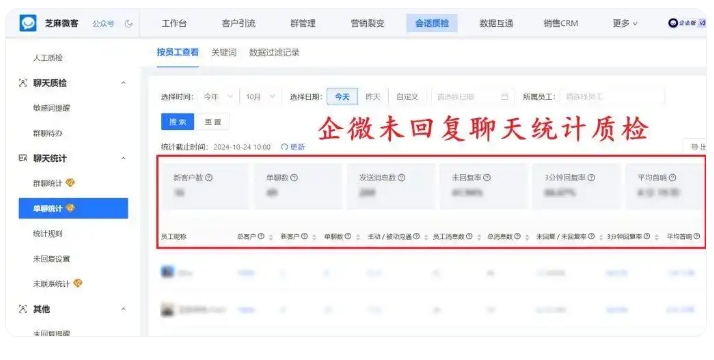Image resolution: width=714 pixels, height=360 pixels.
Task: Click second employee row avatar thumbnail
Action: 168,309
